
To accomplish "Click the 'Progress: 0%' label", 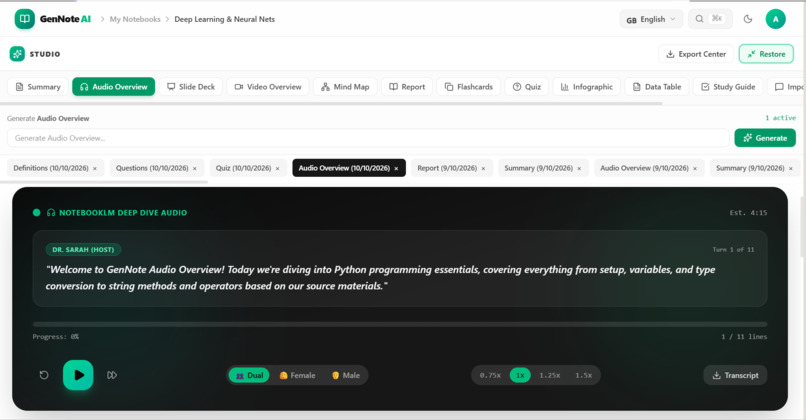I will pyautogui.click(x=56, y=337).
